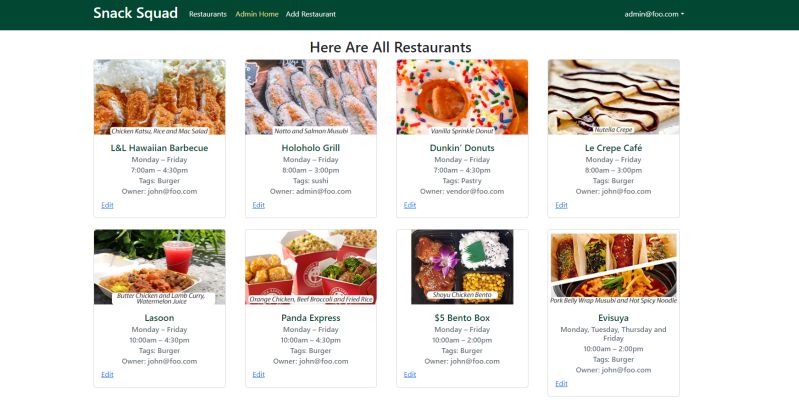Click the Natto and Salmon Musubi image
The width and height of the screenshot is (799, 405).
click(x=311, y=97)
